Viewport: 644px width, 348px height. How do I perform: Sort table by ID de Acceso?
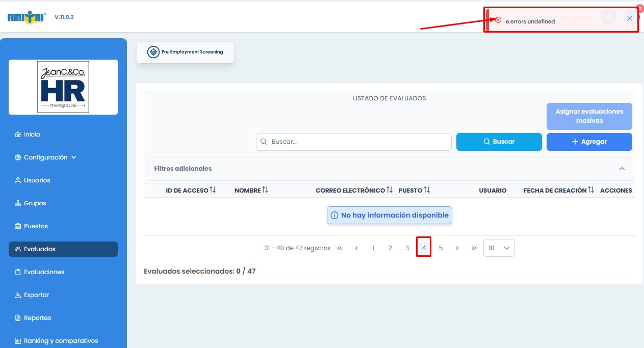[x=213, y=190]
